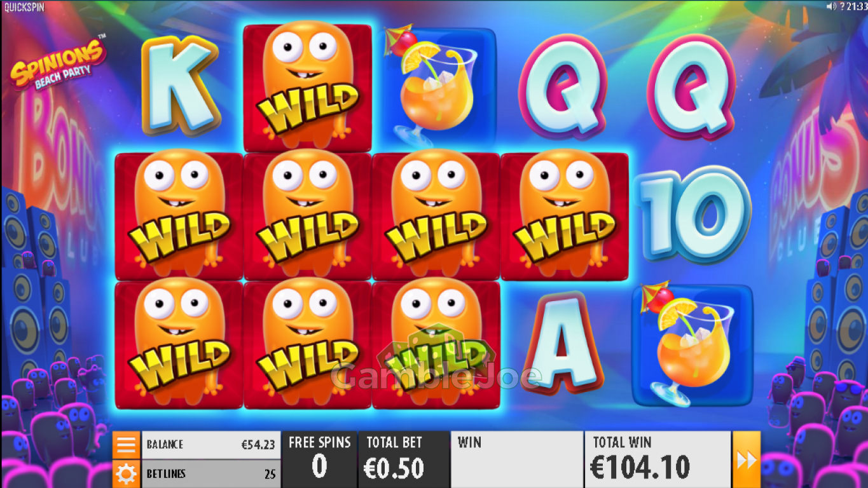
Task: Click the K symbol on reel one
Action: pos(179,86)
